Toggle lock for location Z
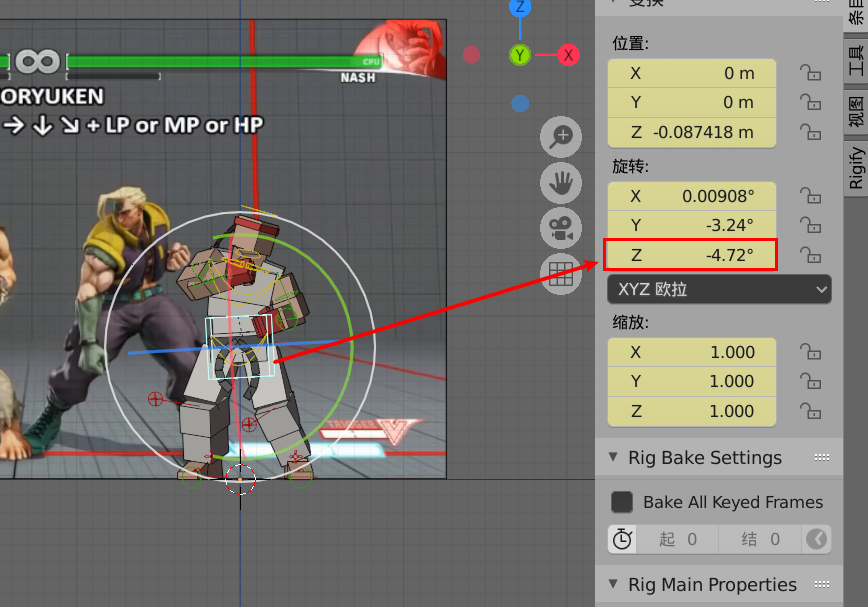The image size is (868, 607). [x=810, y=132]
